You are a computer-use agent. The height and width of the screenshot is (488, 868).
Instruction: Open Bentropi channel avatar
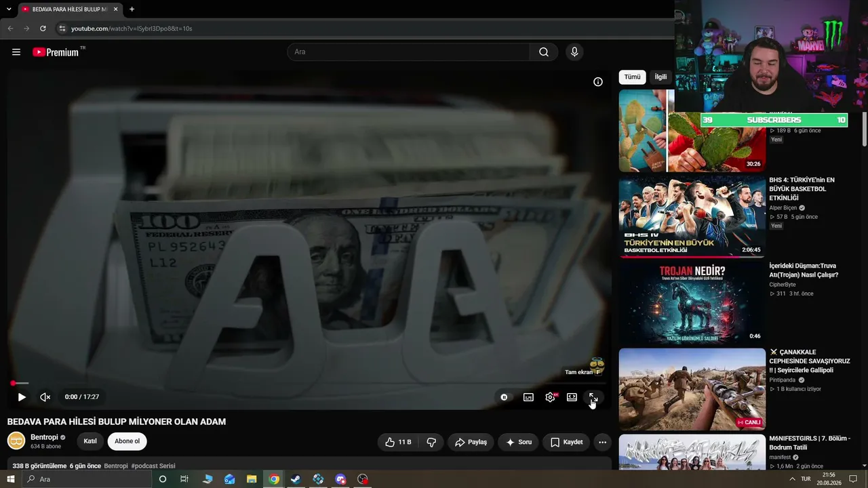pyautogui.click(x=16, y=441)
